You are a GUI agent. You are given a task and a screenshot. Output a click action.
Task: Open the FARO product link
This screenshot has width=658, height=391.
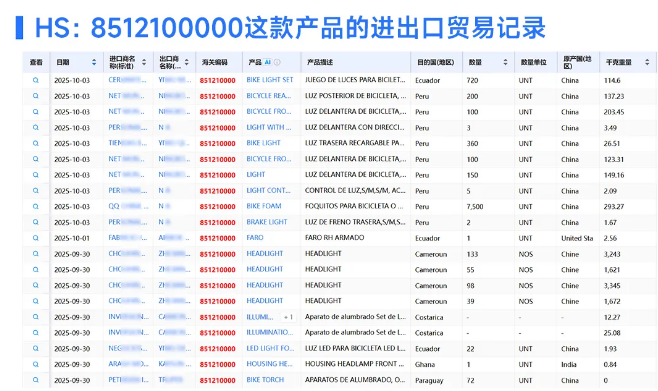[x=255, y=237]
